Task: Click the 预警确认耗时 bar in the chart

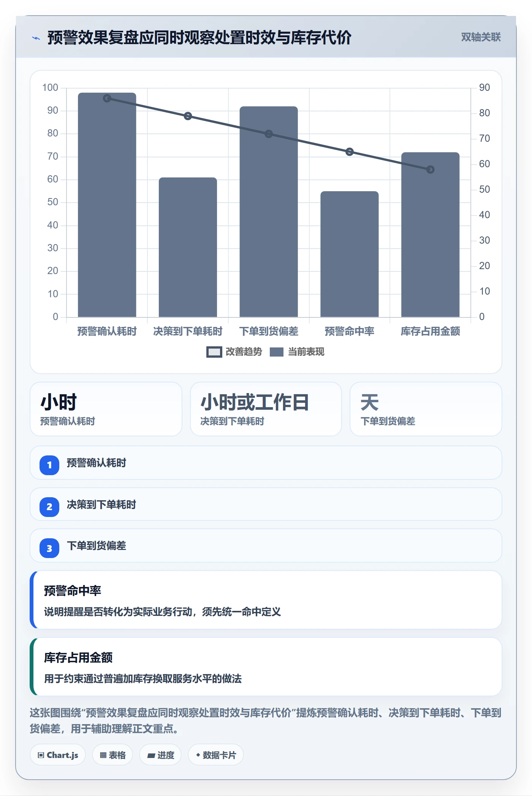Action: 107,205
